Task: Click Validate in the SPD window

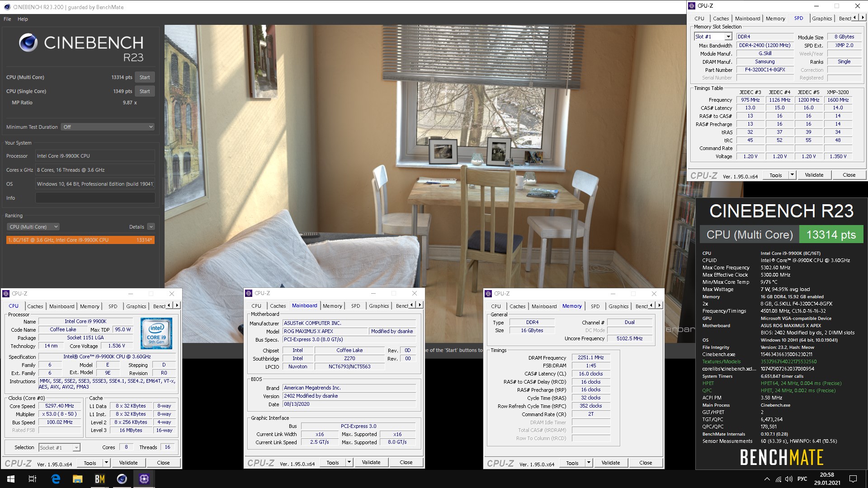Action: (814, 175)
